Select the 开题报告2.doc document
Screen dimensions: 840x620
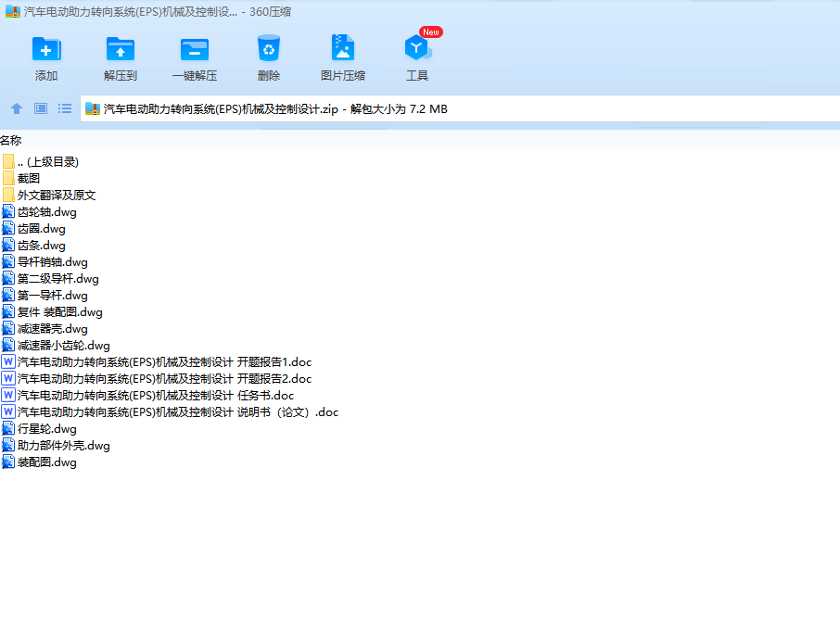157,378
